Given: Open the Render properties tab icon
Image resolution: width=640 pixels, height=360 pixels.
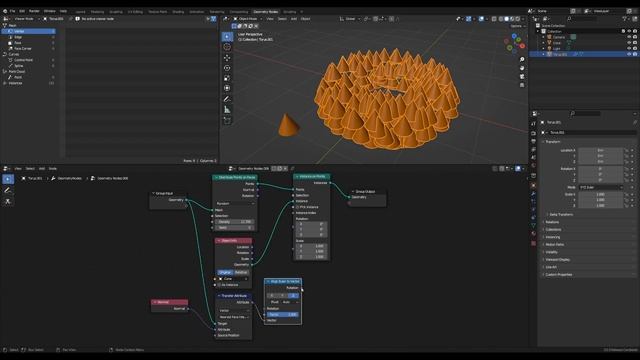Looking at the screenshot, I should [533, 133].
